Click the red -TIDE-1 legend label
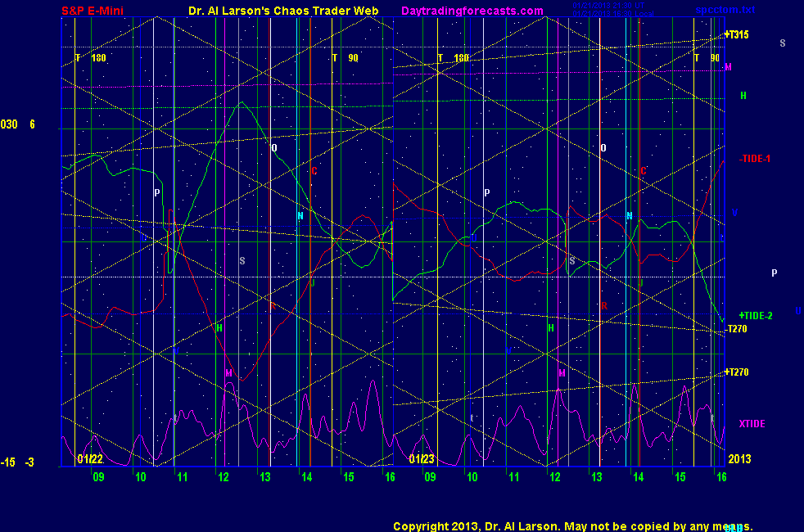 click(754, 158)
